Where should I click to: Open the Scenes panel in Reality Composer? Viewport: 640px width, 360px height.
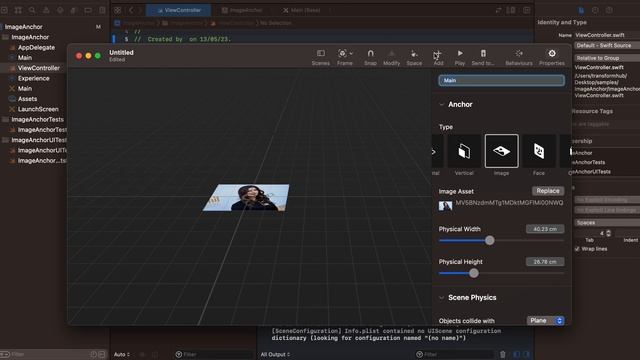[x=321, y=58]
